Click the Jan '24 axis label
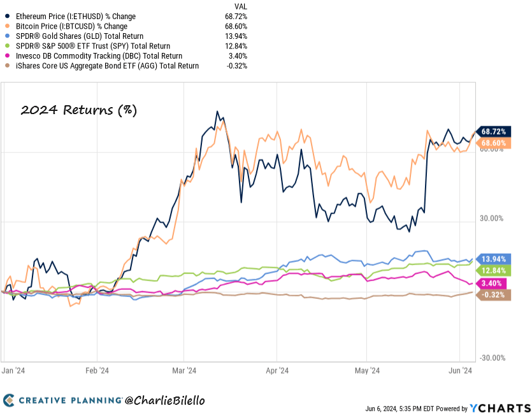The width and height of the screenshot is (532, 415). 13,370
